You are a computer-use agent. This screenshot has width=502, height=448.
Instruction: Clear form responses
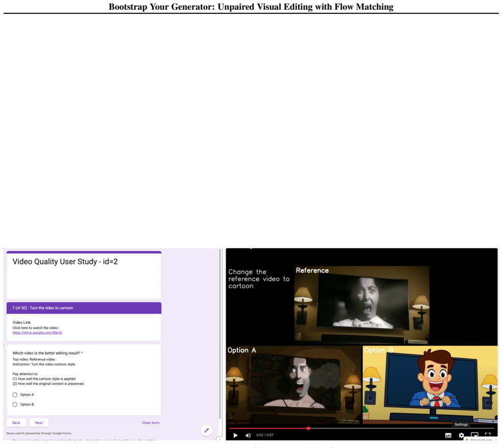[150, 423]
